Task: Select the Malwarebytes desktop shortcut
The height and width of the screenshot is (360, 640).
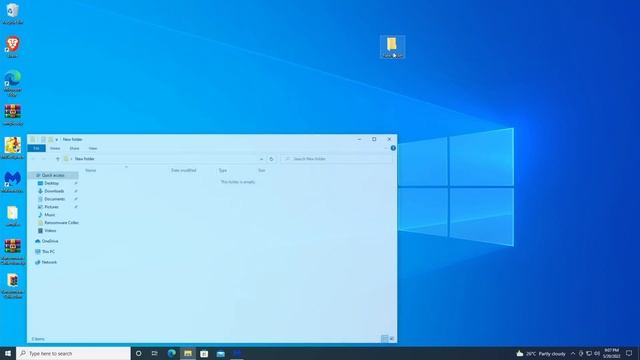Action: (12, 182)
